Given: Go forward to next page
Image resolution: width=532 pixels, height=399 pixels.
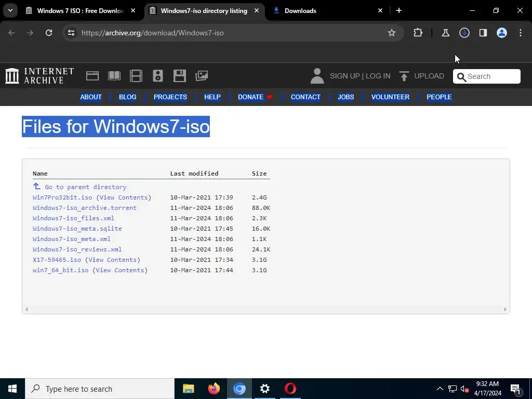Looking at the screenshot, I should coord(30,33).
